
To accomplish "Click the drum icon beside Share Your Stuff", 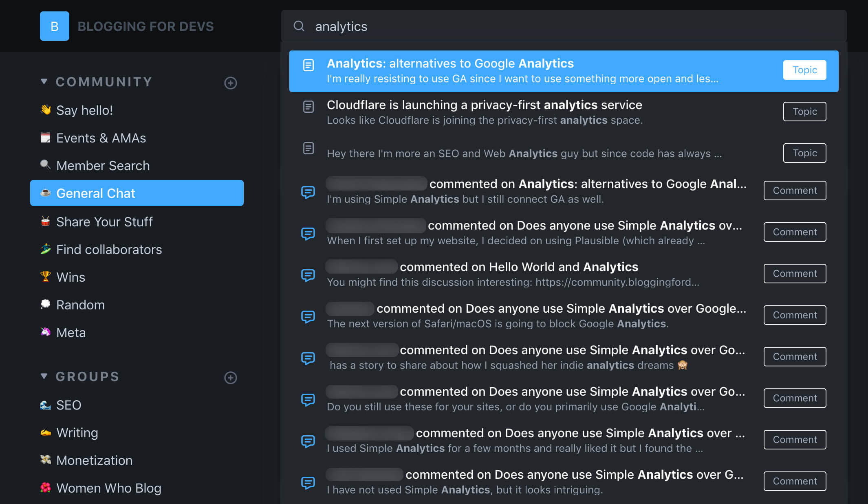I will click(46, 221).
